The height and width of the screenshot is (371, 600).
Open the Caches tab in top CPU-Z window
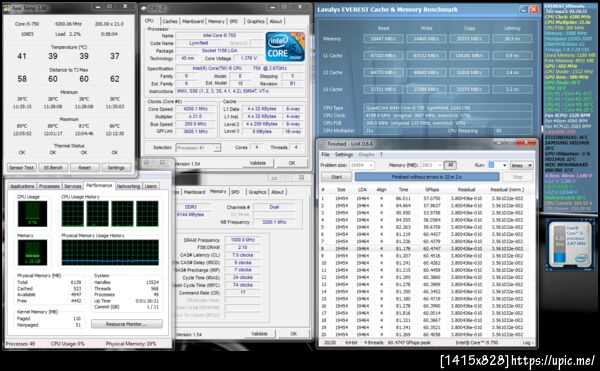click(170, 21)
